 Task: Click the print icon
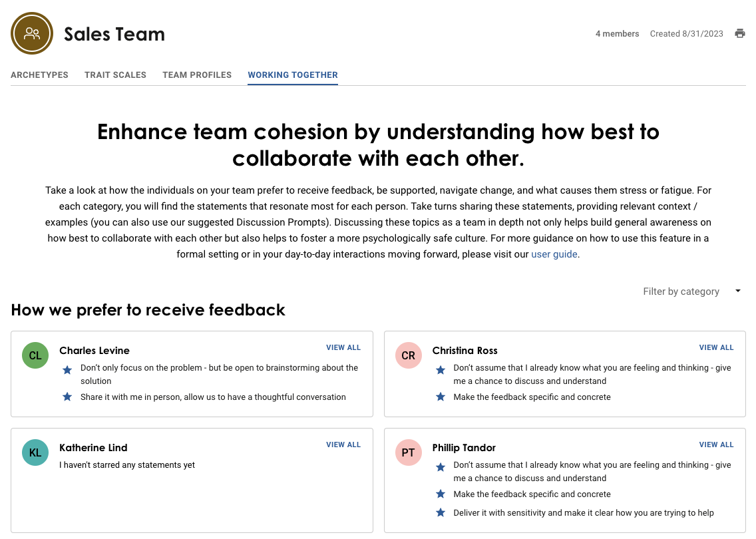[x=740, y=33]
